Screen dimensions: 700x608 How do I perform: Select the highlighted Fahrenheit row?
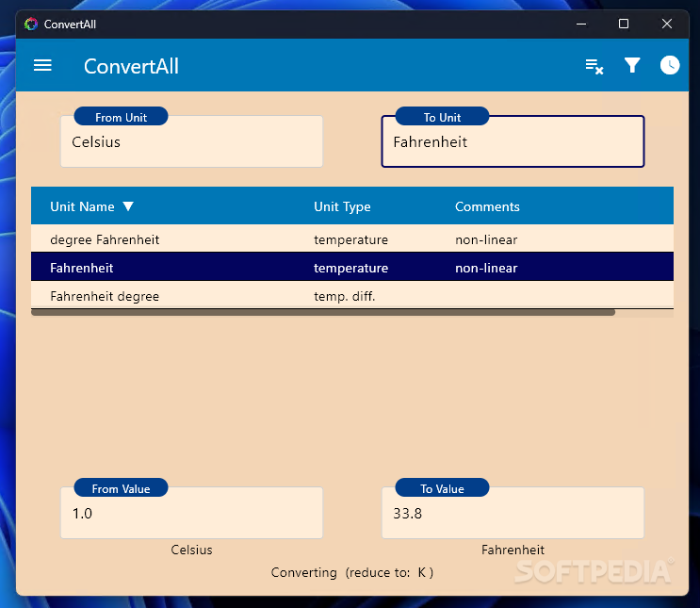(x=352, y=267)
